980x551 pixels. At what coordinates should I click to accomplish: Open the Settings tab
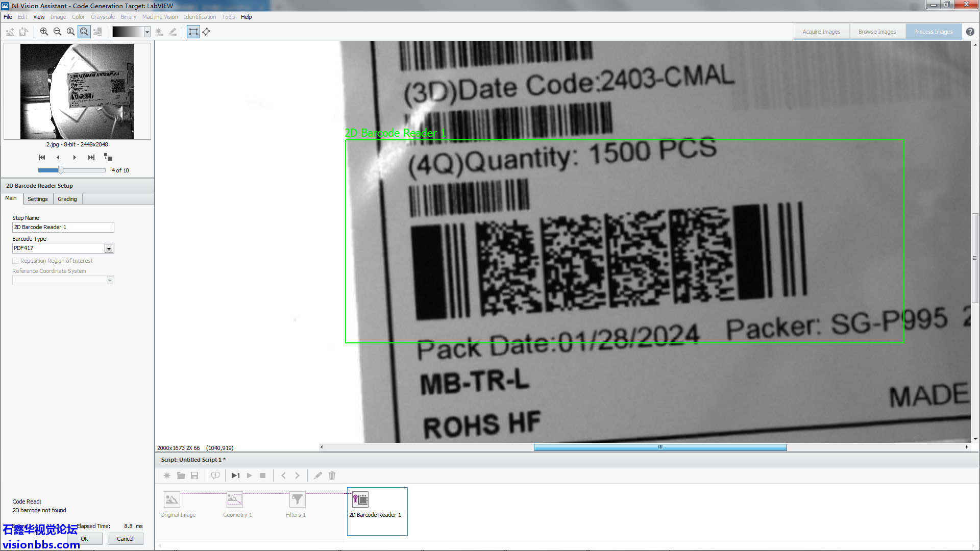38,199
